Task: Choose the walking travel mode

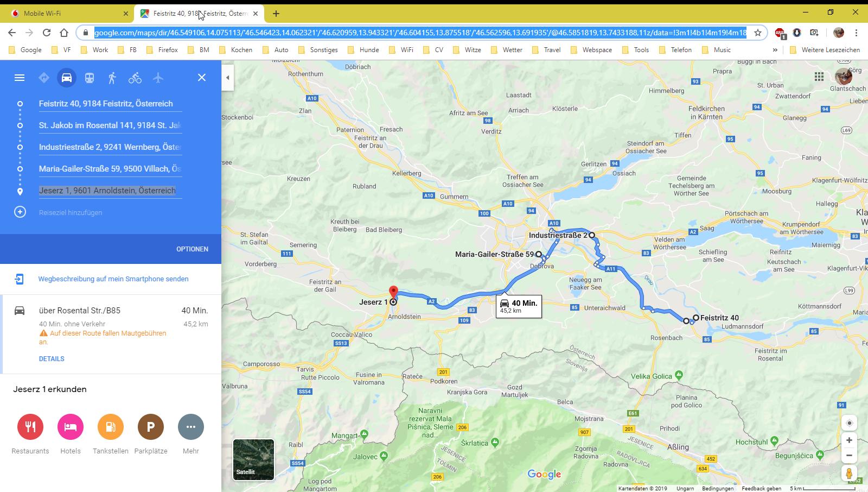Action: (x=112, y=78)
